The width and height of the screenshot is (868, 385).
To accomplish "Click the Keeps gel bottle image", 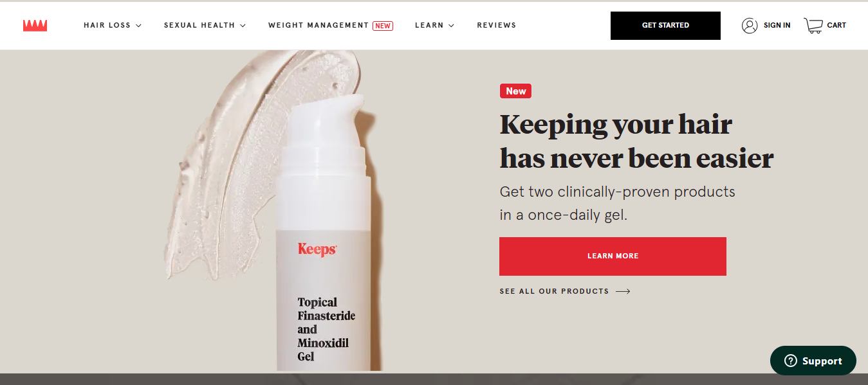I will [x=324, y=231].
